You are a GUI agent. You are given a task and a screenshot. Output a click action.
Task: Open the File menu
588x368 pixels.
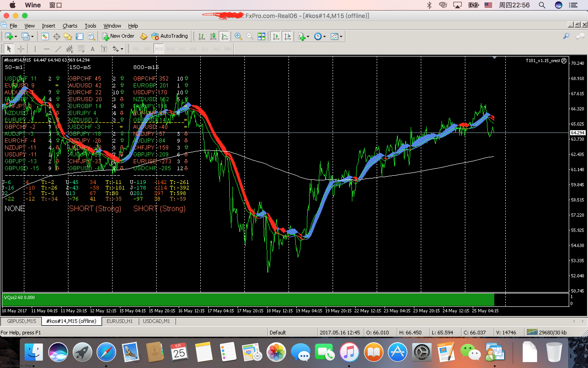coord(13,26)
